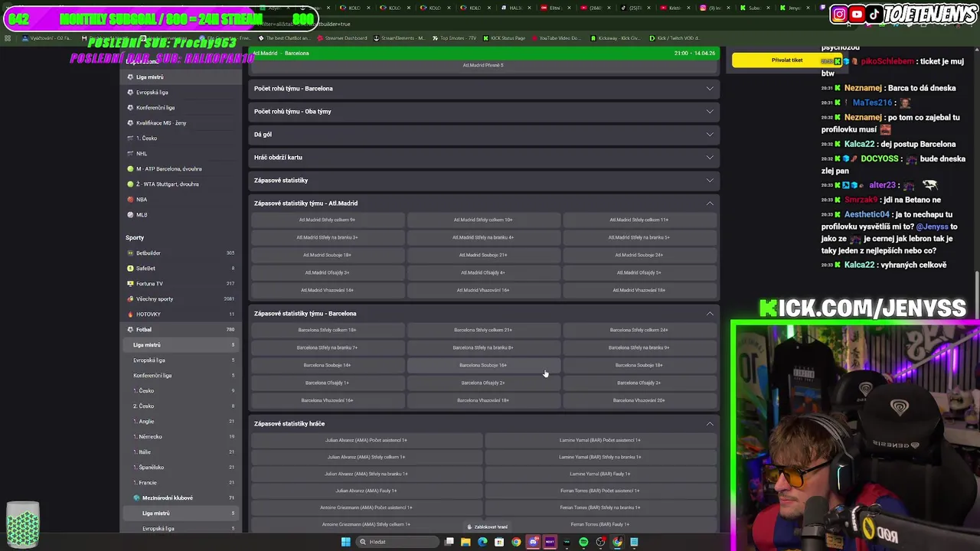Select the NHL hockey icon

pos(130,154)
